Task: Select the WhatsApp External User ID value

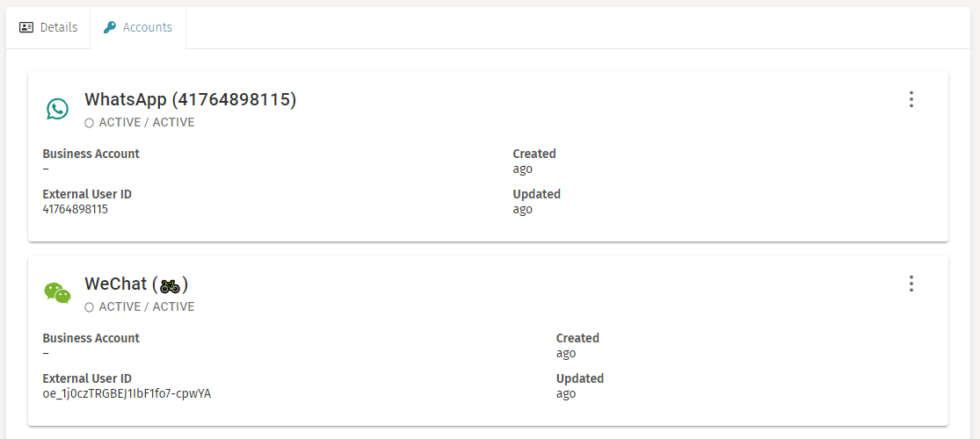Action: [75, 210]
